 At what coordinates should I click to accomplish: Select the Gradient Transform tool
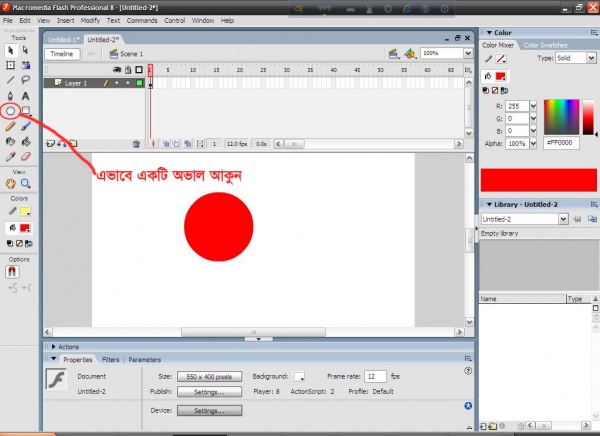click(x=26, y=65)
